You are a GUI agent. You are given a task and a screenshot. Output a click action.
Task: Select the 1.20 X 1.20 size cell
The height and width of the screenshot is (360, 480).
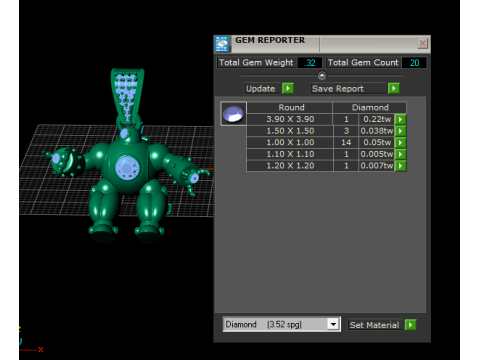point(290,166)
